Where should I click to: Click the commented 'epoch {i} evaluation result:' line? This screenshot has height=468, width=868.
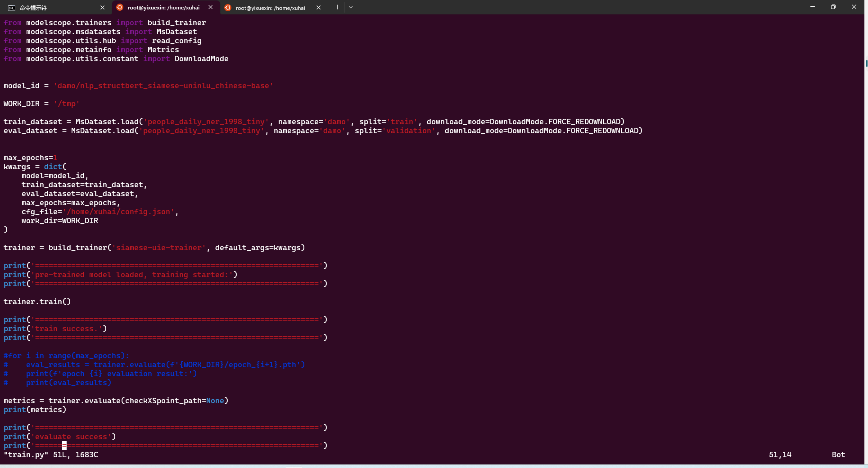tap(100, 373)
